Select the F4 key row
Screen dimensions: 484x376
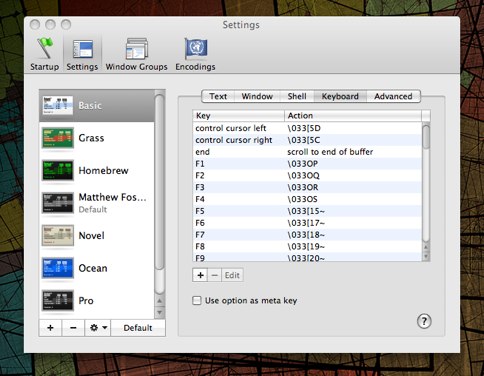click(307, 199)
